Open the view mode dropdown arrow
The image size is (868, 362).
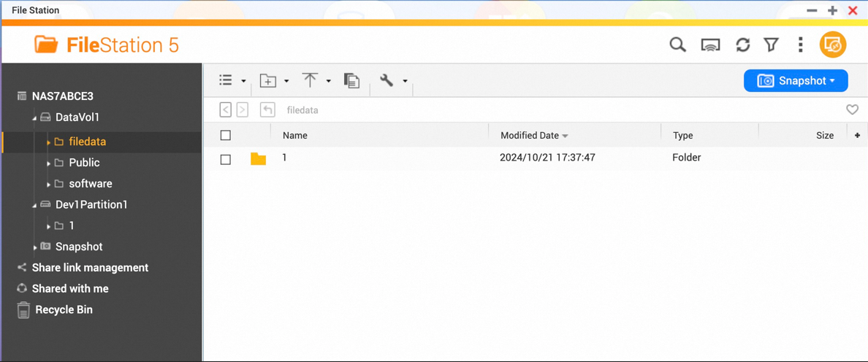(243, 81)
